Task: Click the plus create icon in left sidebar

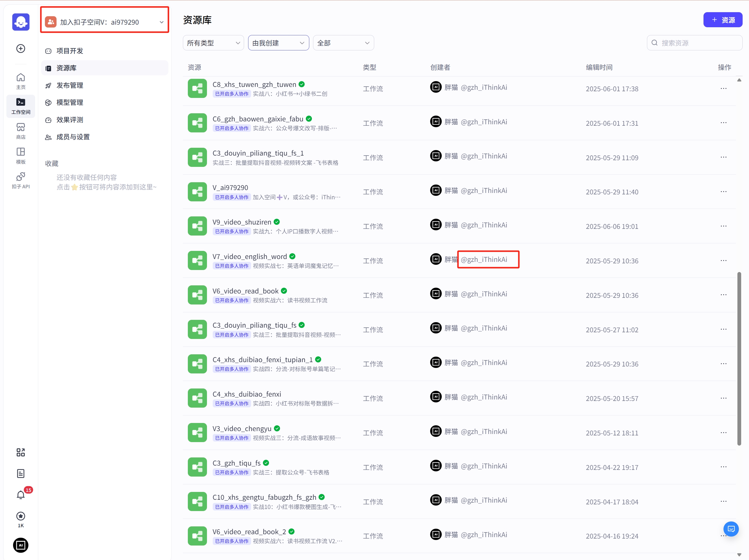Action: tap(21, 48)
